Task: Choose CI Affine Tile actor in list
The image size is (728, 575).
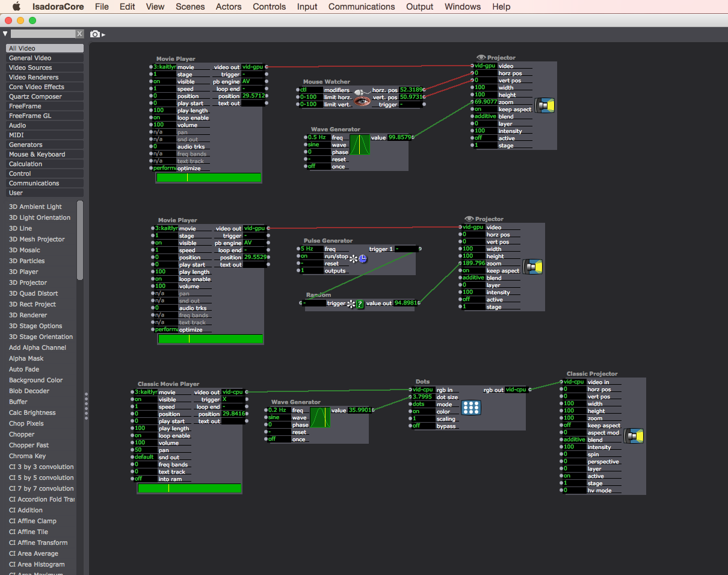Action: point(29,532)
